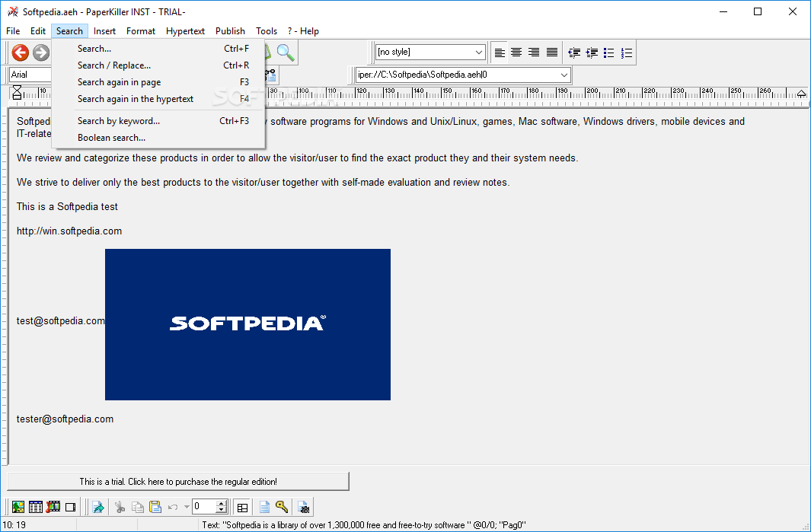
Task: Open the Tools menu
Action: pos(267,31)
